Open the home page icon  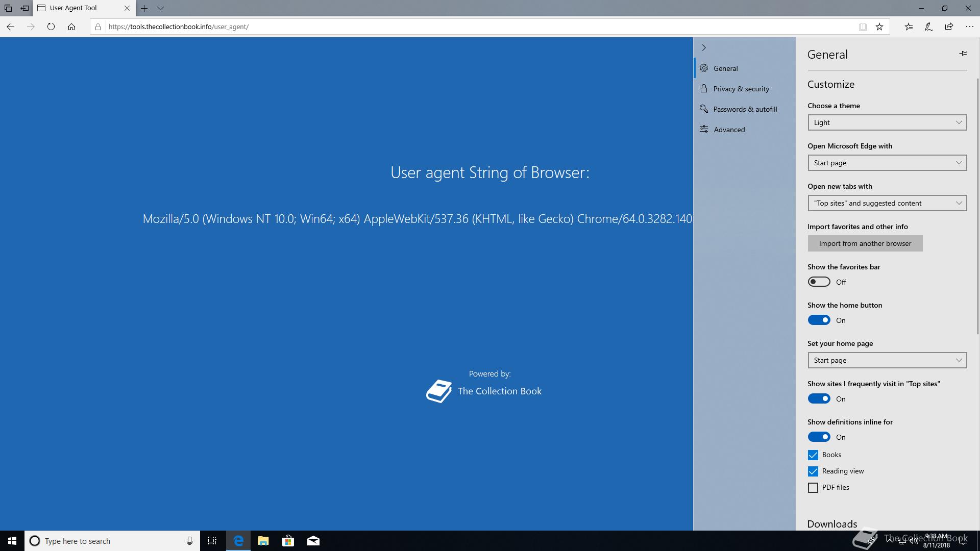[x=71, y=27]
